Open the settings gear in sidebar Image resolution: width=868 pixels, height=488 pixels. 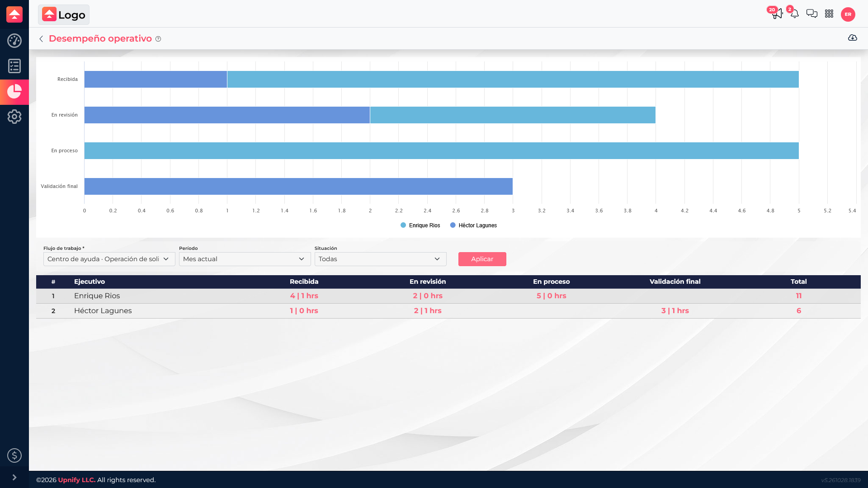click(14, 117)
